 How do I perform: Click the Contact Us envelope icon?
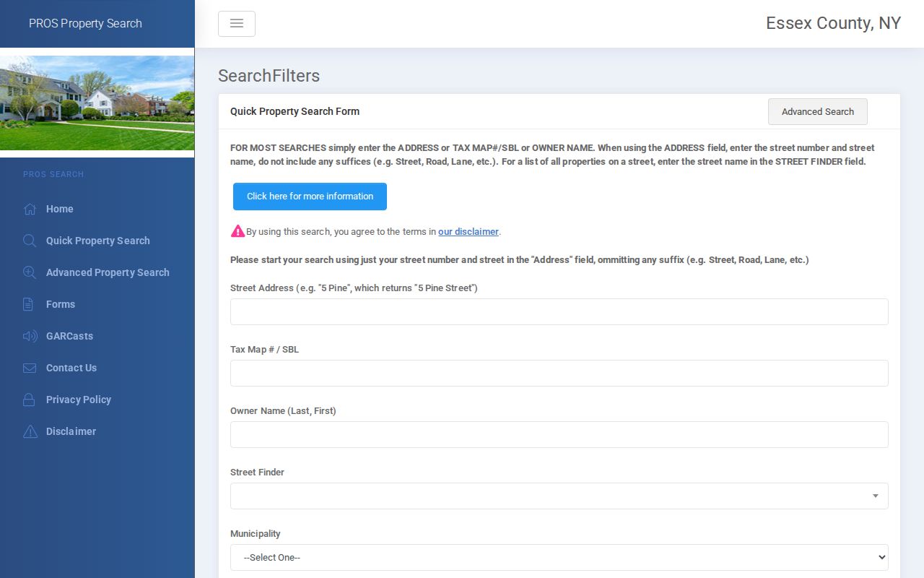[x=30, y=368]
